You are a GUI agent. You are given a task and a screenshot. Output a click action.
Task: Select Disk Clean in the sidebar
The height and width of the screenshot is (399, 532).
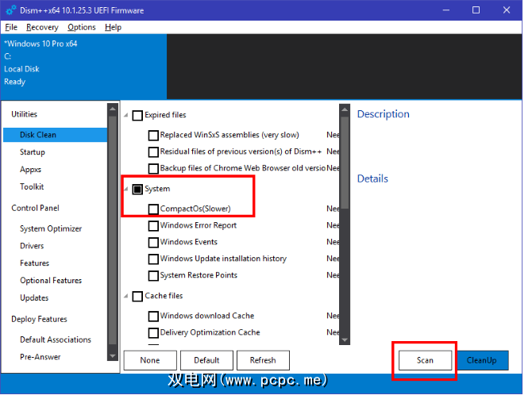[55, 135]
